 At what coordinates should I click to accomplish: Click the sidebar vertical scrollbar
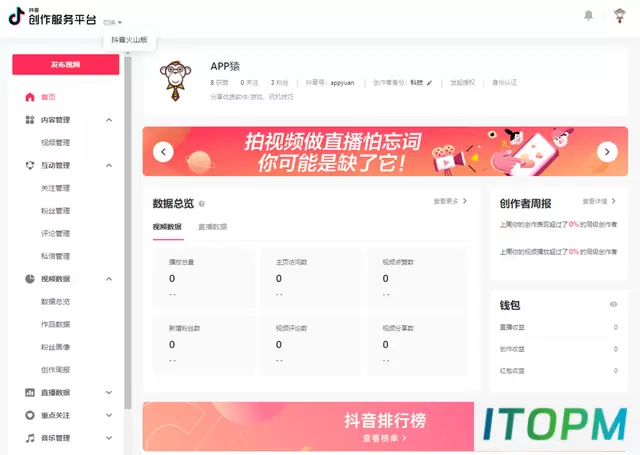click(128, 233)
